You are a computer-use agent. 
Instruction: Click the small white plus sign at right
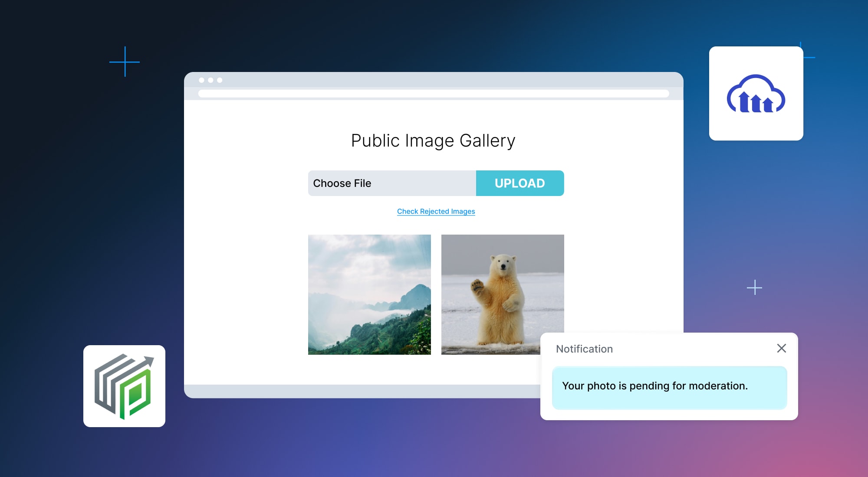[x=754, y=288]
